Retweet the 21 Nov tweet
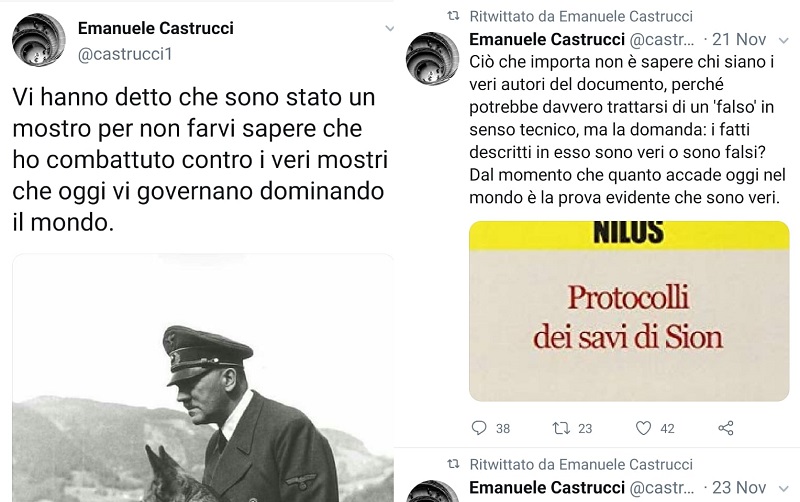 point(561,428)
